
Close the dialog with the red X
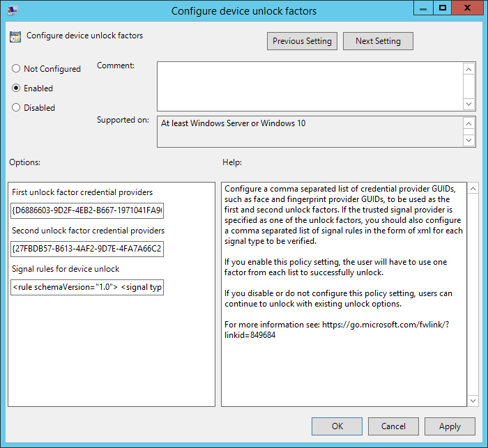pos(468,8)
